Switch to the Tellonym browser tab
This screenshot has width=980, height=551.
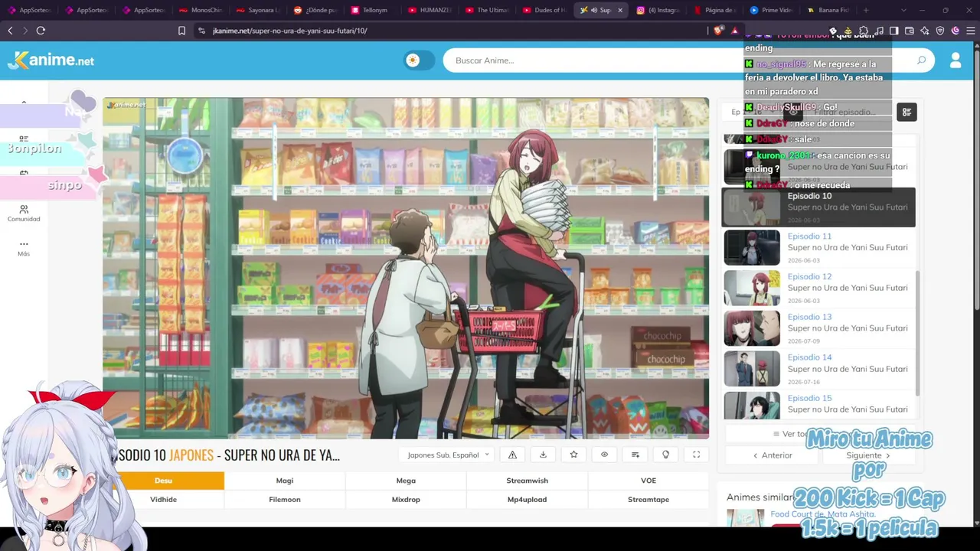click(x=373, y=10)
